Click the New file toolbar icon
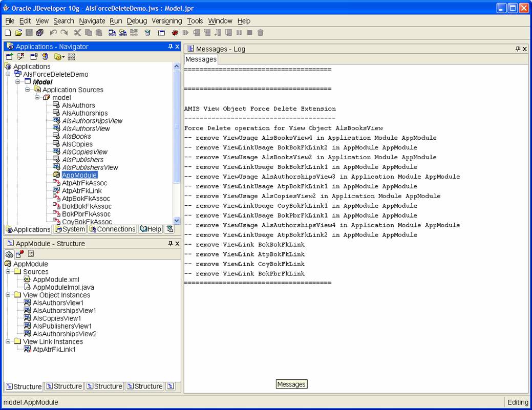 8,33
